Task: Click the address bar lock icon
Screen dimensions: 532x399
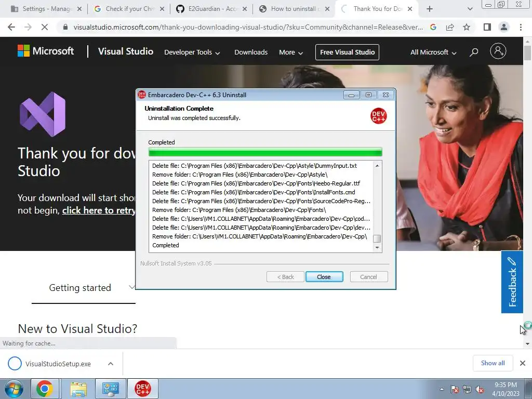Action: click(65, 27)
